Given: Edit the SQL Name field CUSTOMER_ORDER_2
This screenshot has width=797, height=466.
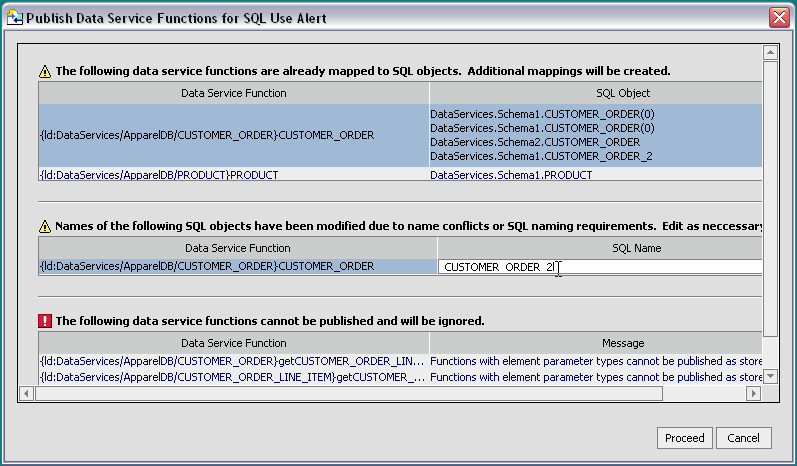Looking at the screenshot, I should [x=600, y=267].
